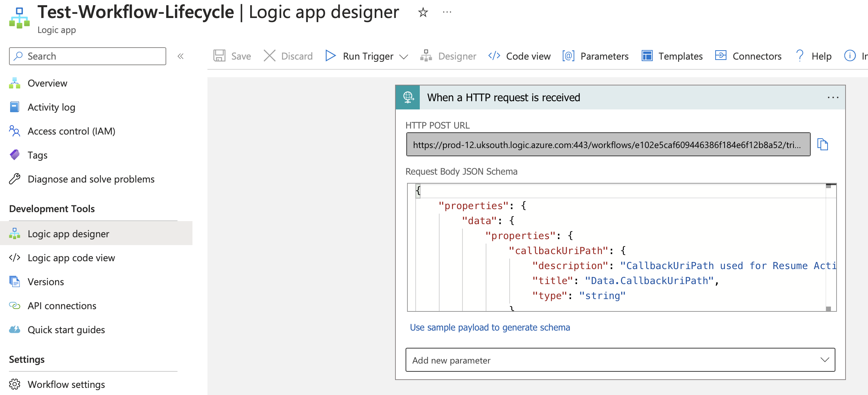Switch to Designer in the toolbar
868x395 pixels.
point(448,56)
